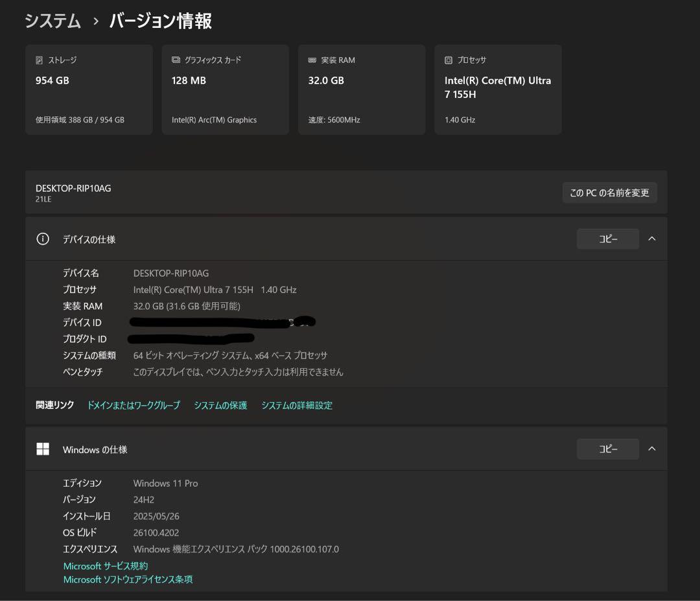Open the Microsoft サービス規約 link
This screenshot has width=700, height=601.
[105, 565]
